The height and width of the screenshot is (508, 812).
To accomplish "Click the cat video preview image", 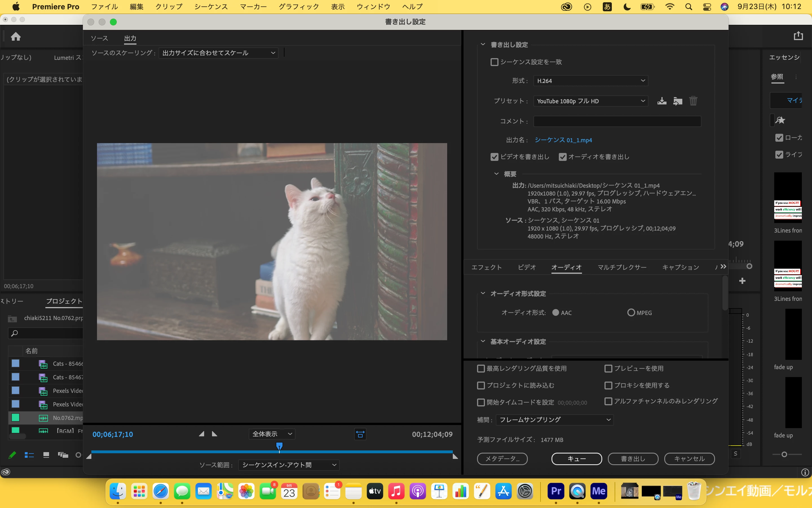I will click(x=272, y=242).
